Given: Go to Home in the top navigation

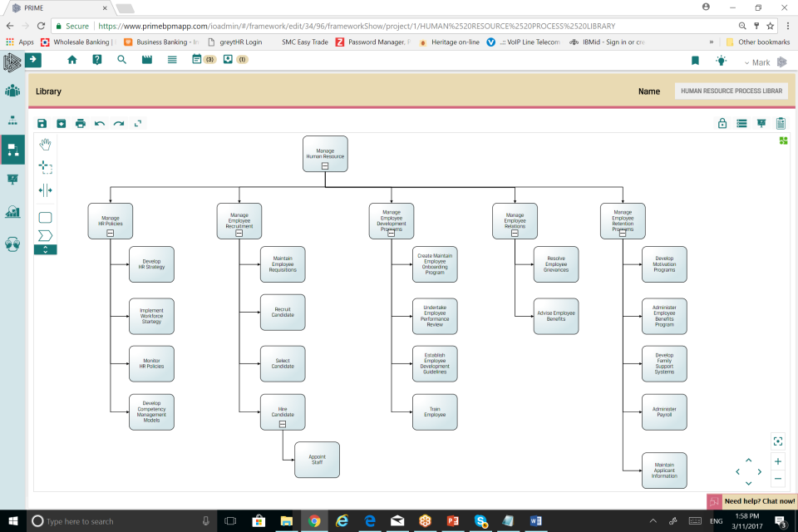Looking at the screenshot, I should point(72,60).
